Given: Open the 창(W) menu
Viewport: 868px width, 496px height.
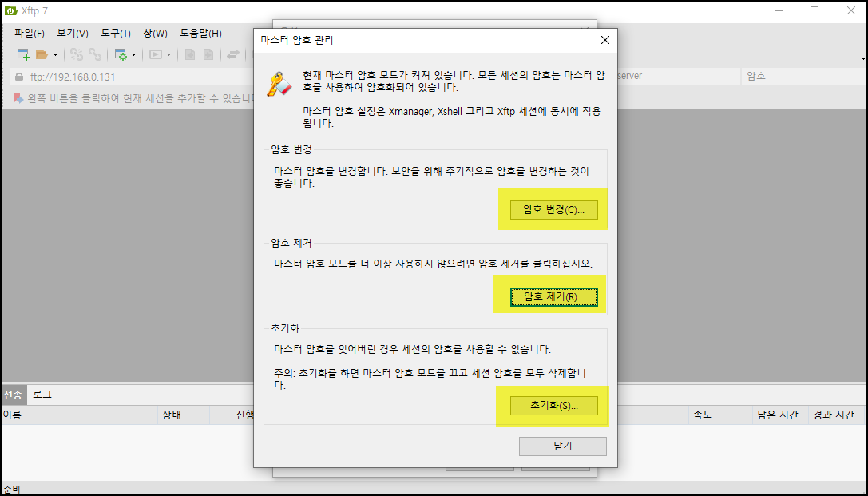Looking at the screenshot, I should click(x=155, y=34).
